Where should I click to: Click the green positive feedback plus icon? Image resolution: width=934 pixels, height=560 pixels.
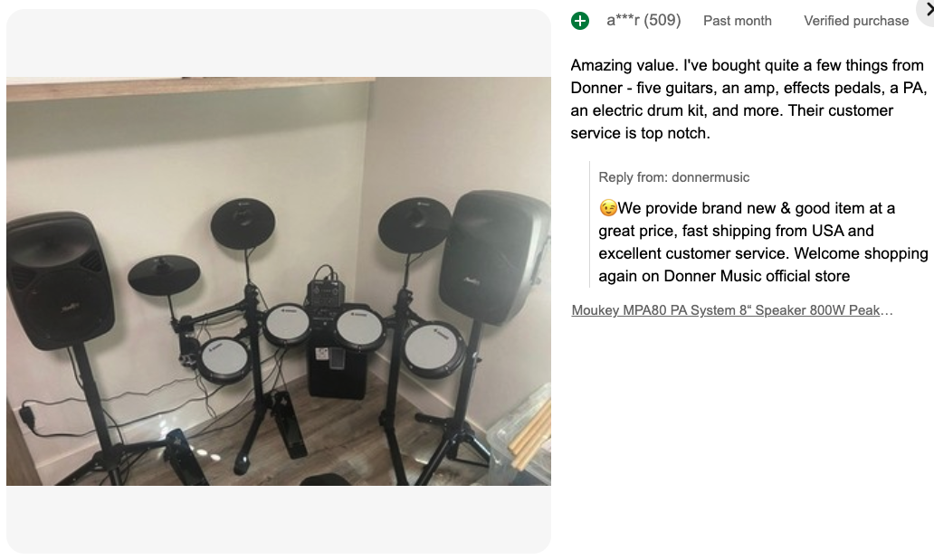[580, 21]
